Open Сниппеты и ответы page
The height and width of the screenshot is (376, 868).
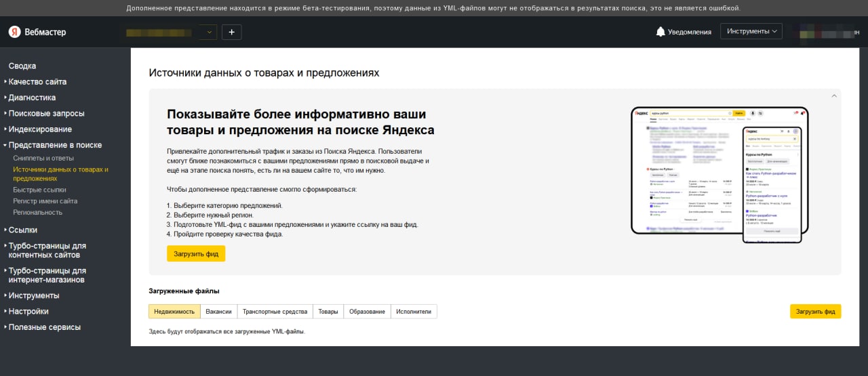pos(43,158)
